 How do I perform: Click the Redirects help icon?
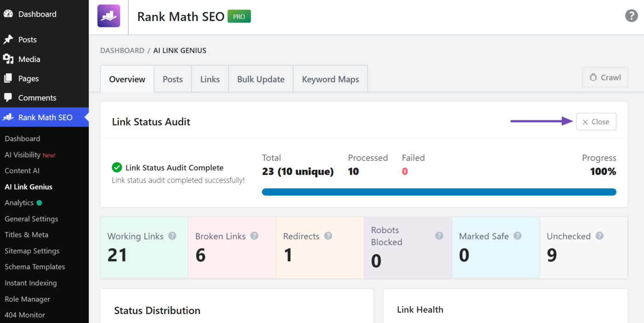(x=328, y=236)
